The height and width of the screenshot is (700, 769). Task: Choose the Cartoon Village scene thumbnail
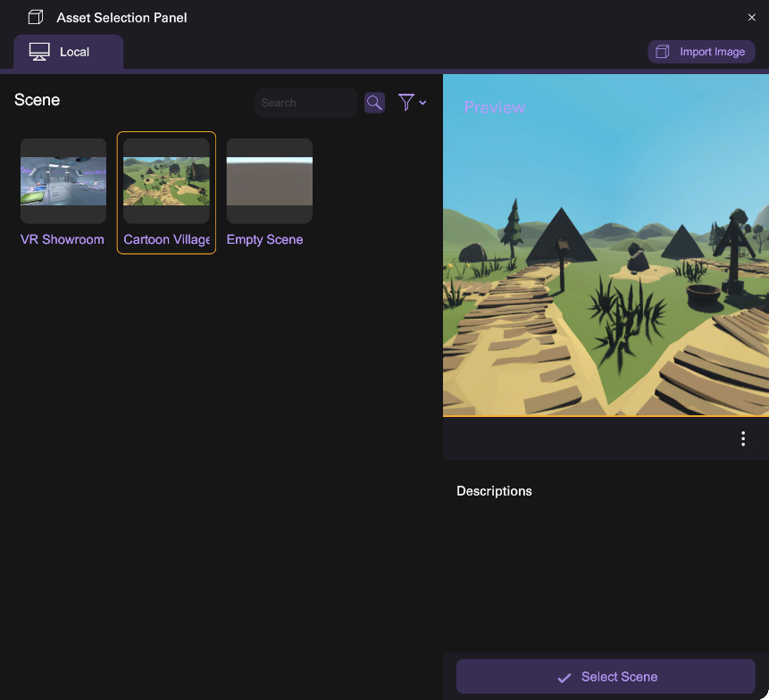click(x=166, y=181)
